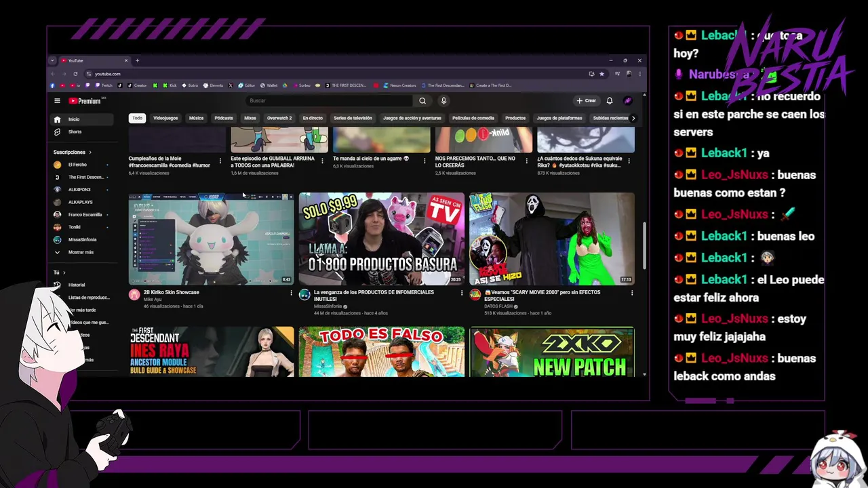Image resolution: width=868 pixels, height=488 pixels.
Task: Click the YouTube Premium logo
Action: (85, 101)
